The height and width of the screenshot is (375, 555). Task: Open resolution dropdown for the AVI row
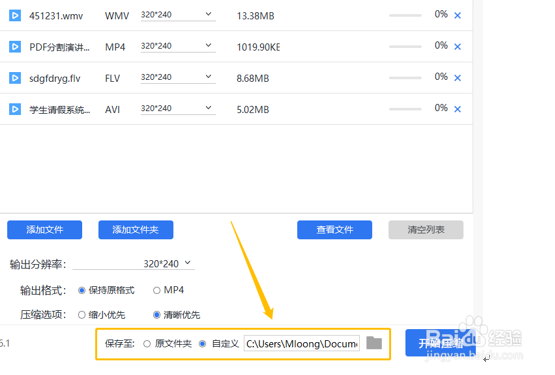coord(178,108)
